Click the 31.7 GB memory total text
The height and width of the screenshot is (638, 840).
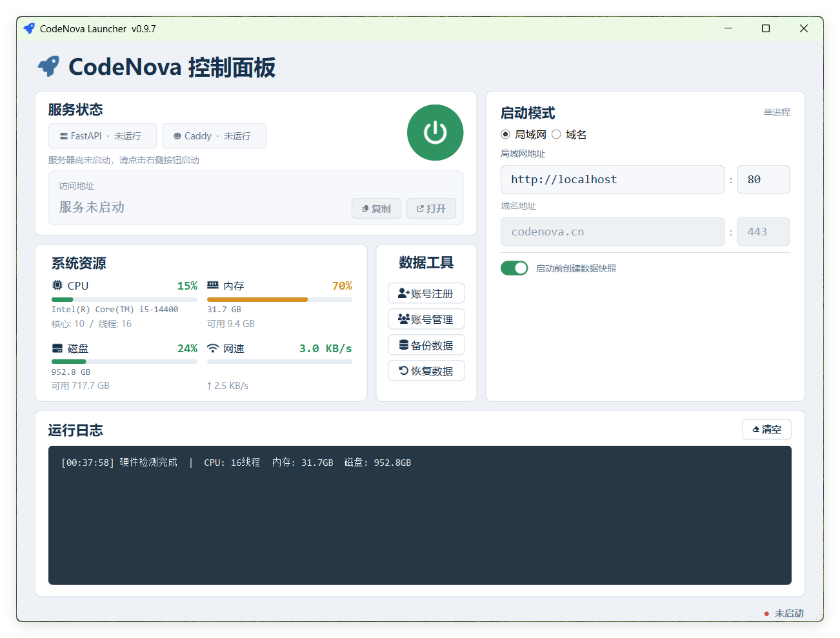[224, 310]
